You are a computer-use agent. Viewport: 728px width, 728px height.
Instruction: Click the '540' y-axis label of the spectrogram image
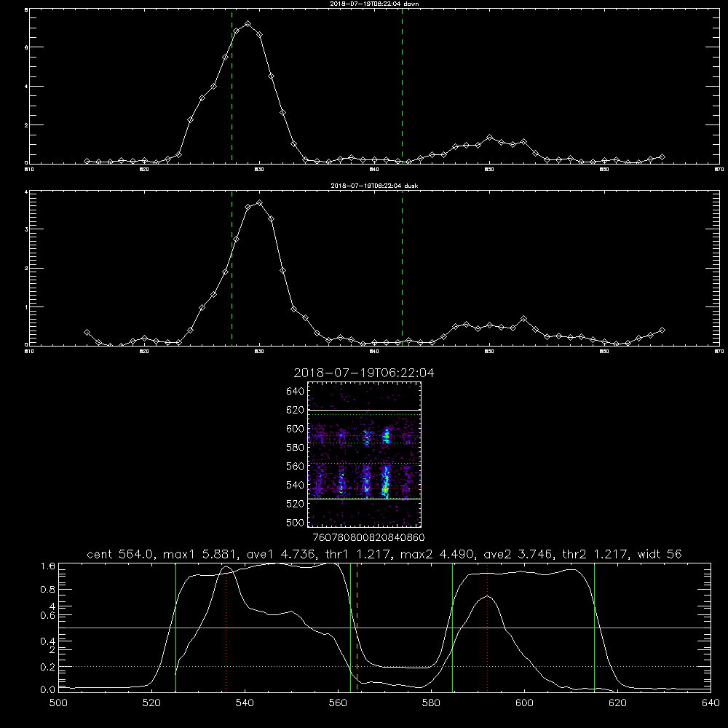tap(296, 485)
